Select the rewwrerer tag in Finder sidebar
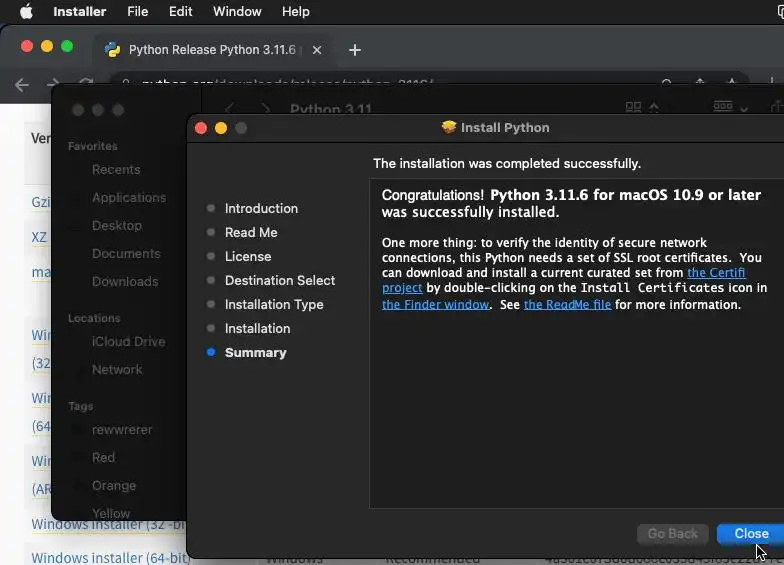The height and width of the screenshot is (565, 784). (122, 430)
